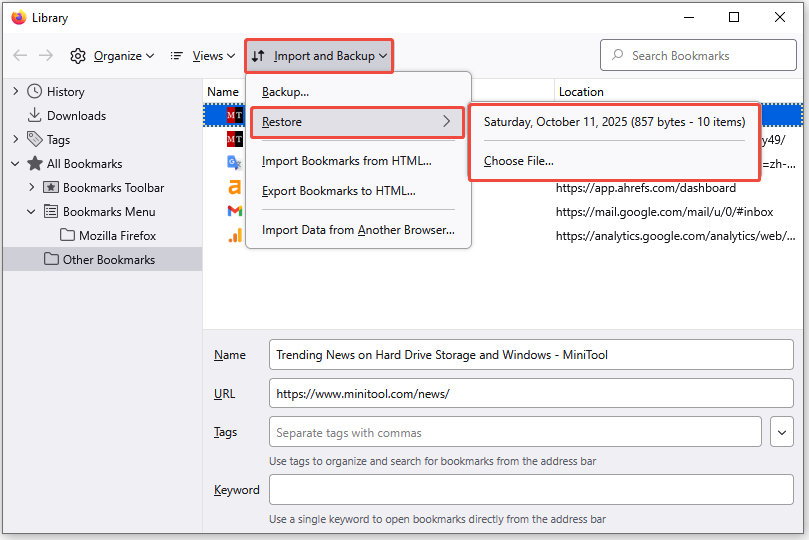Click the Location column header

click(x=581, y=92)
